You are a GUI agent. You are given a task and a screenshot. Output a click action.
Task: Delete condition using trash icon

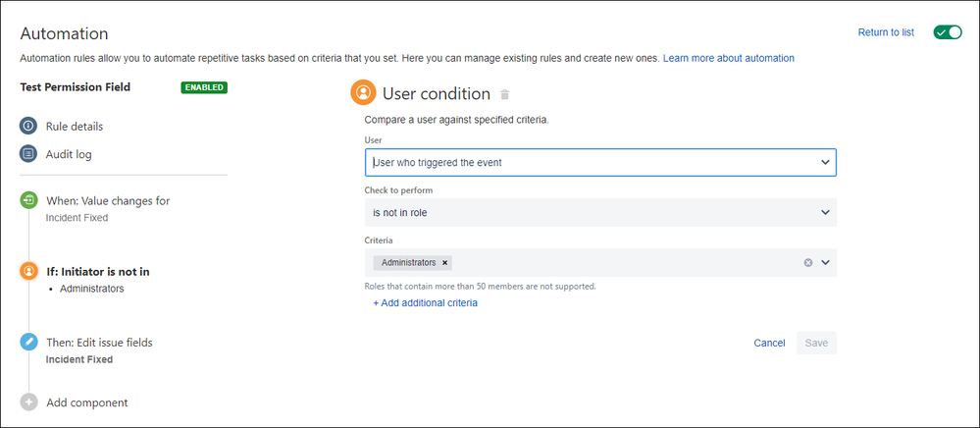[505, 94]
